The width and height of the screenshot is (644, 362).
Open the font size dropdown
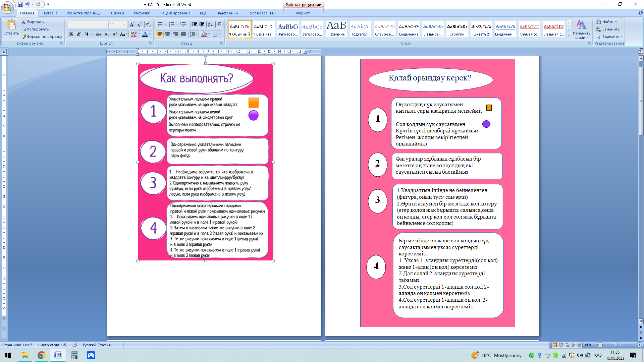[x=124, y=24]
